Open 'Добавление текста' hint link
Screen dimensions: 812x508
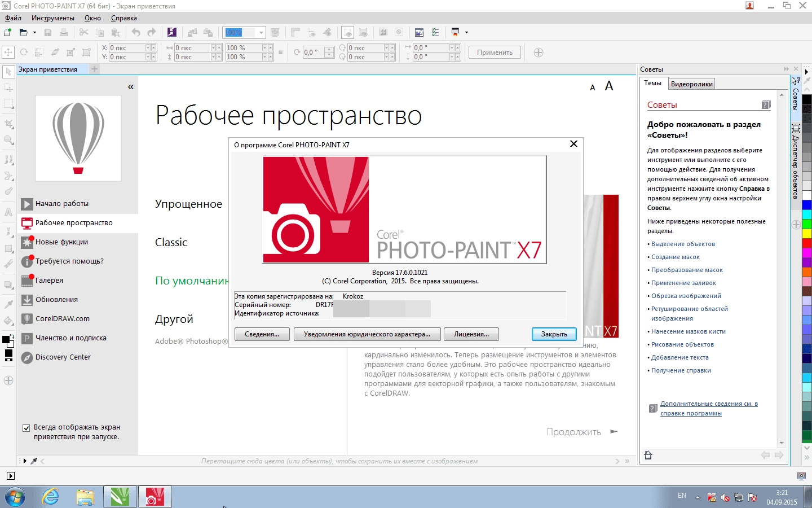pos(680,357)
